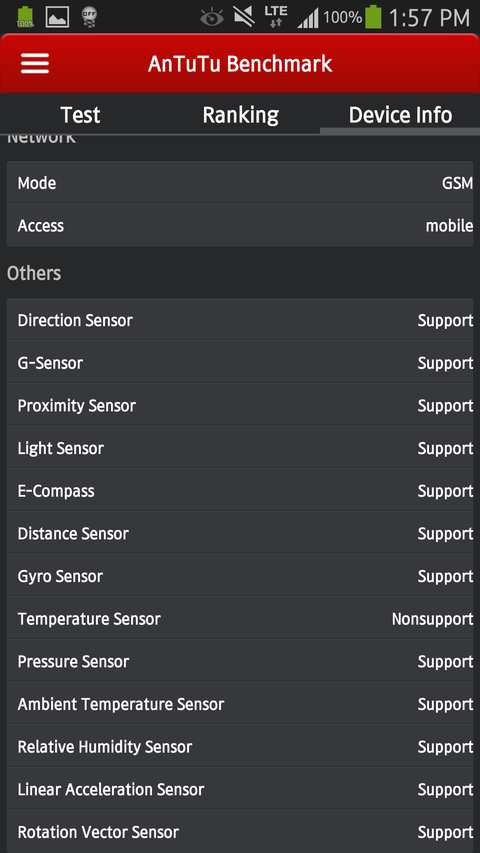Tap the LTE data indicator
Image resolution: width=480 pixels, height=853 pixels.
276,17
